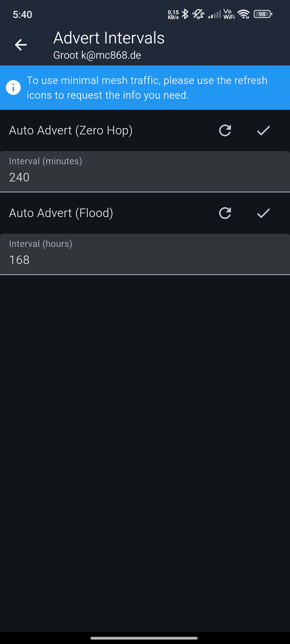Tap the WiFi signal status icon
The width and height of the screenshot is (290, 644).
click(244, 14)
